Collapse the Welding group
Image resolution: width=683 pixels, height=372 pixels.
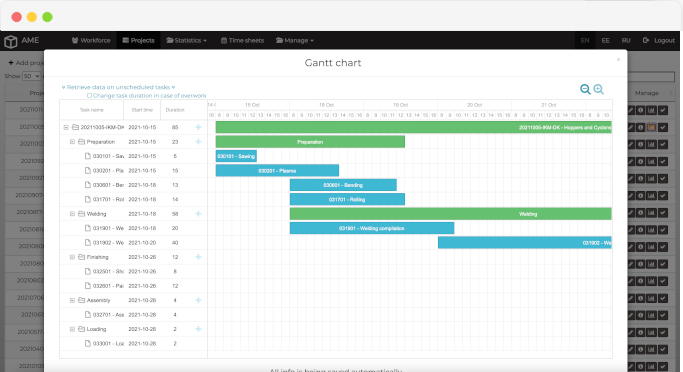(72, 213)
